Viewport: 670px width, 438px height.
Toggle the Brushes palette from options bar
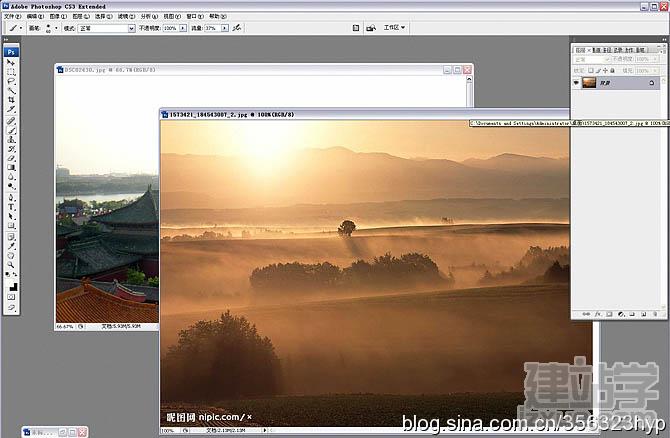tap(356, 28)
